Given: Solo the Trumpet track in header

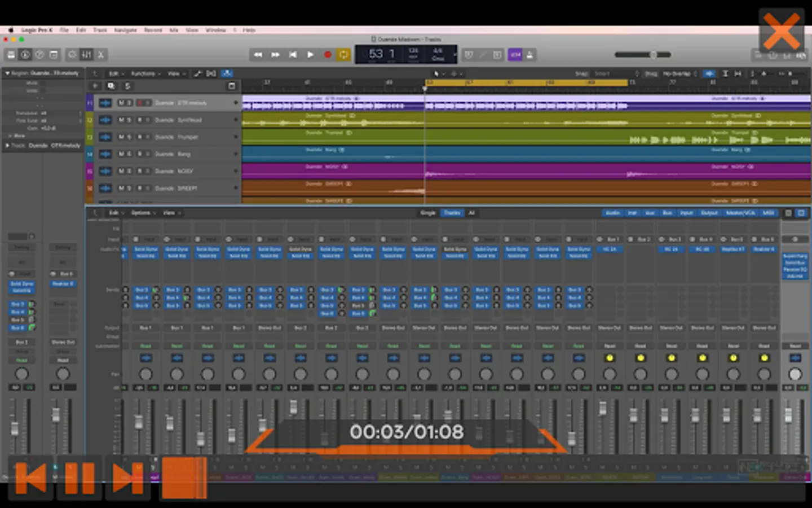Looking at the screenshot, I should coord(129,137).
